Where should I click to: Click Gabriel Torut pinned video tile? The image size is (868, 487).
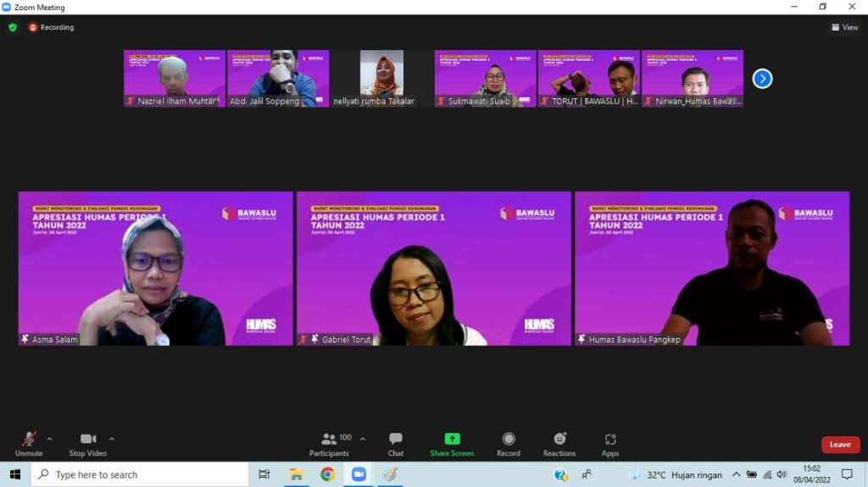433,268
